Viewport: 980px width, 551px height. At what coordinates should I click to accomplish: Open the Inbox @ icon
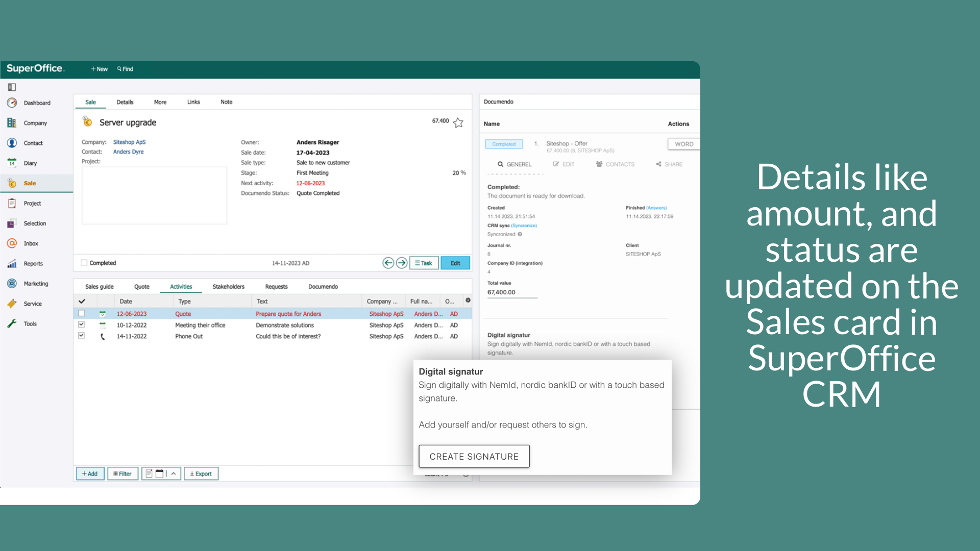[12, 243]
